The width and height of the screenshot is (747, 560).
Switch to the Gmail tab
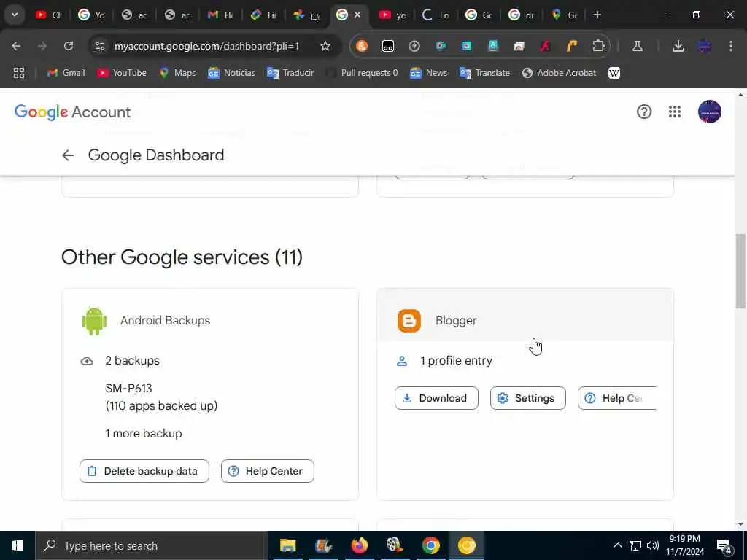pyautogui.click(x=220, y=15)
